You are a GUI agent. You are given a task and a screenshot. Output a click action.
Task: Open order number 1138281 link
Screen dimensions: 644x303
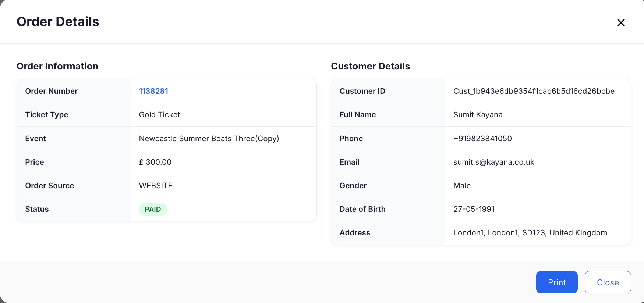(x=153, y=91)
